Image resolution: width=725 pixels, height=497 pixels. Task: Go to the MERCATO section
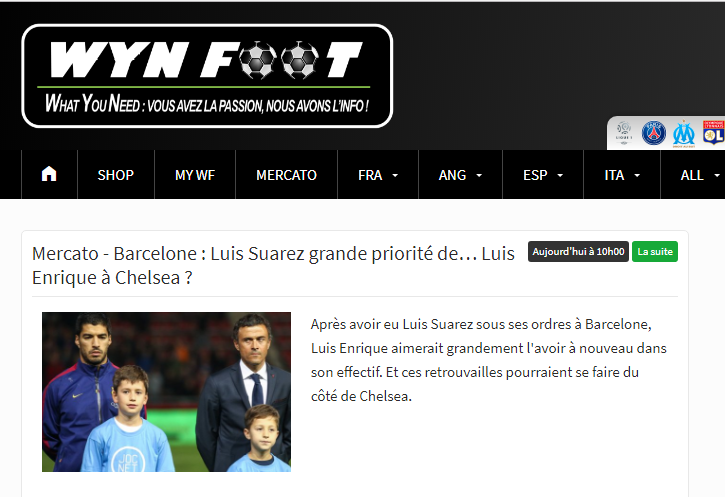286,175
